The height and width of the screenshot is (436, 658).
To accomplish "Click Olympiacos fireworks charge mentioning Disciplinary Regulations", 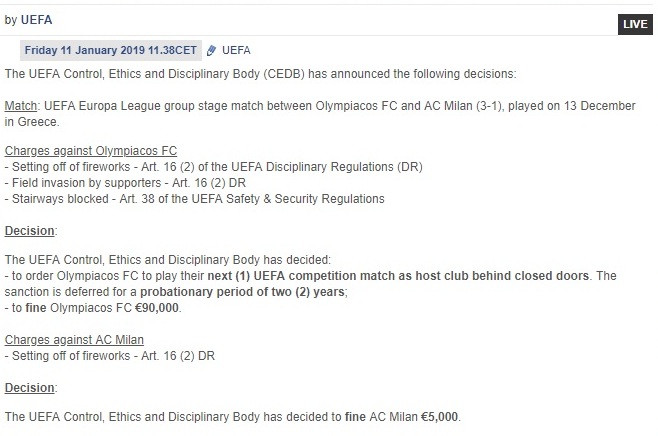I will pyautogui.click(x=214, y=167).
